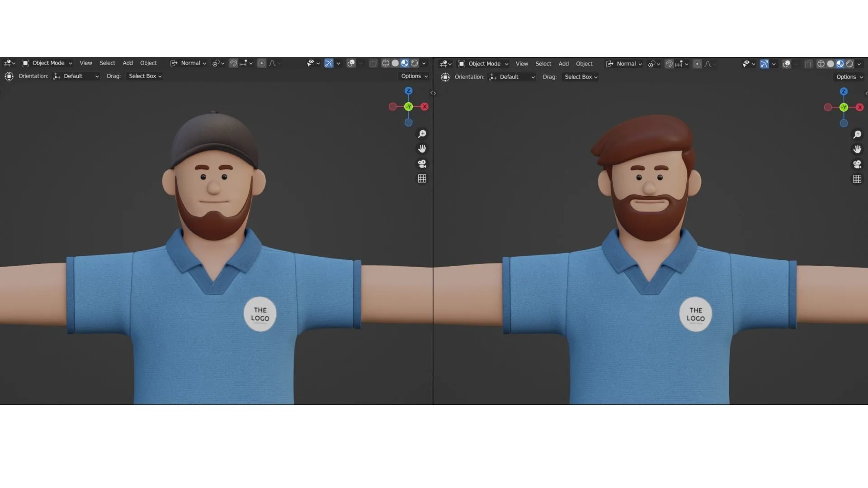Click the zoom magnifier icon in left viewport
Image resolution: width=868 pixels, height=488 pixels.
click(422, 134)
